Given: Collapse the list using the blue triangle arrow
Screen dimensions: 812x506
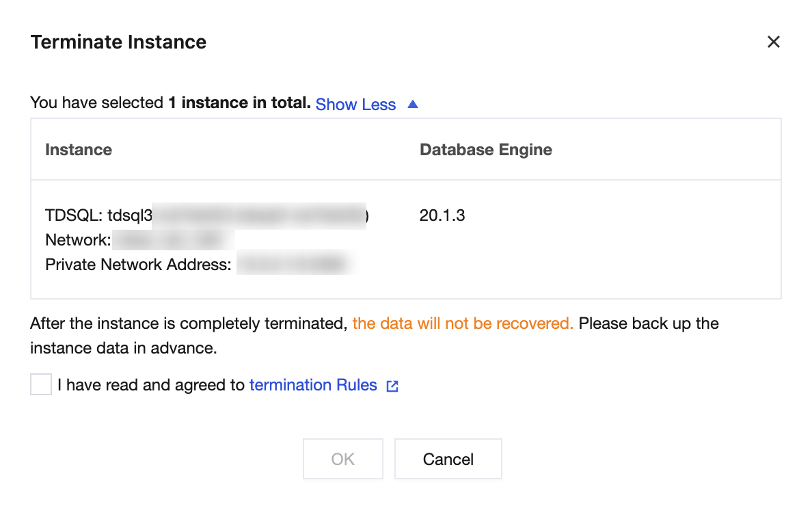Looking at the screenshot, I should 412,105.
